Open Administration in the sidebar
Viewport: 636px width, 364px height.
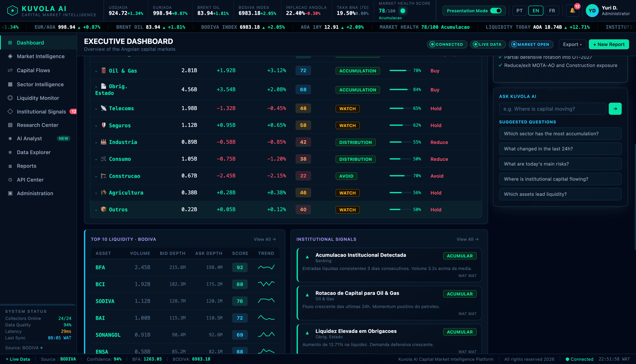[39, 193]
